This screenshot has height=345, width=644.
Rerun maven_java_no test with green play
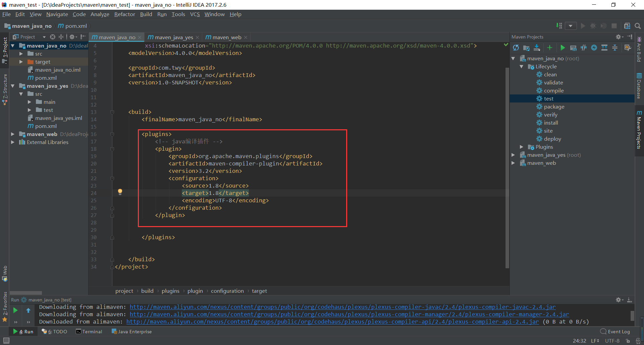pos(15,310)
